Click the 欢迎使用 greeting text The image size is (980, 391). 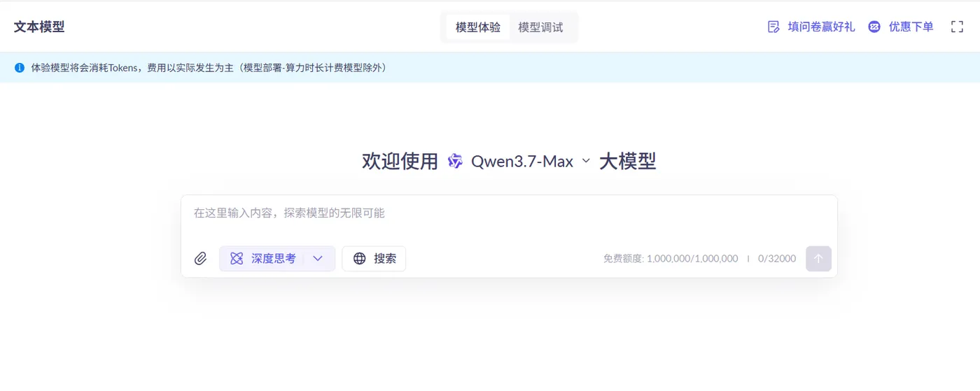(x=400, y=162)
